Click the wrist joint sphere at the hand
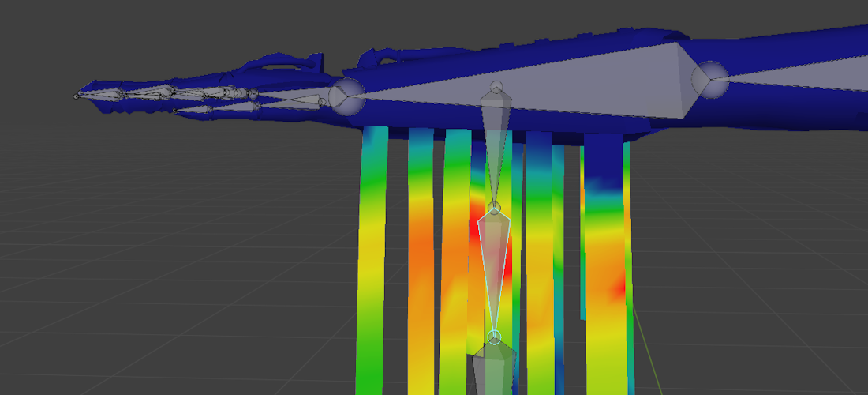This screenshot has height=395, width=868. click(x=346, y=96)
